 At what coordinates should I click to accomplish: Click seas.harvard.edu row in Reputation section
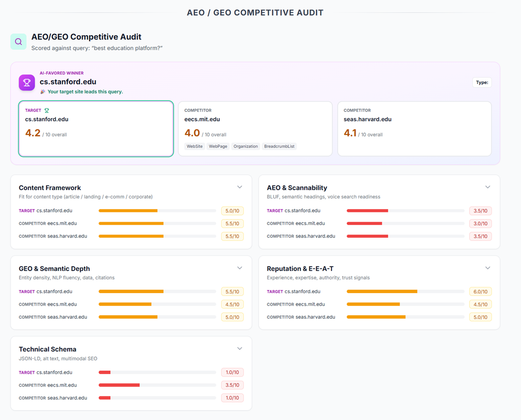(x=379, y=317)
